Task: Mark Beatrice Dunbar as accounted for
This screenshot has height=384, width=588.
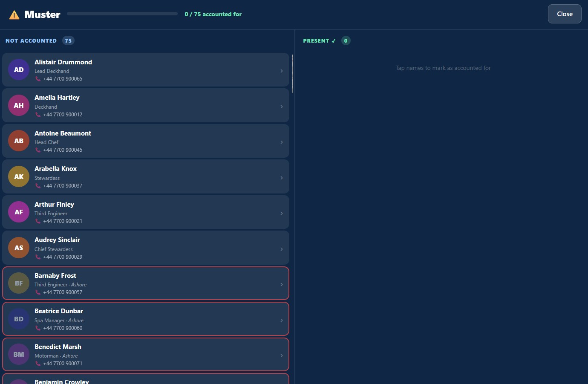Action: click(146, 319)
